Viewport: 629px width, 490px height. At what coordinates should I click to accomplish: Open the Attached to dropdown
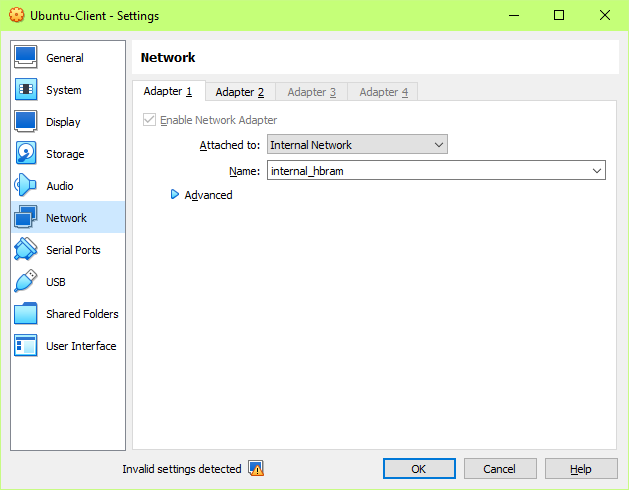coord(357,144)
